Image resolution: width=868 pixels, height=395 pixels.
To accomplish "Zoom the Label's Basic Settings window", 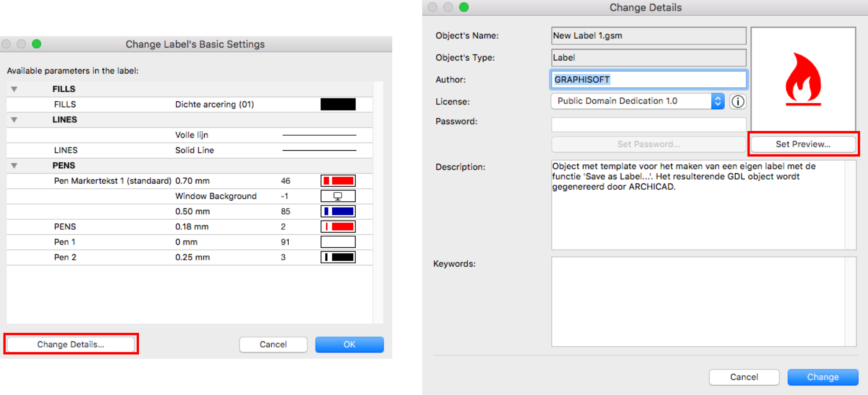I will tap(37, 44).
